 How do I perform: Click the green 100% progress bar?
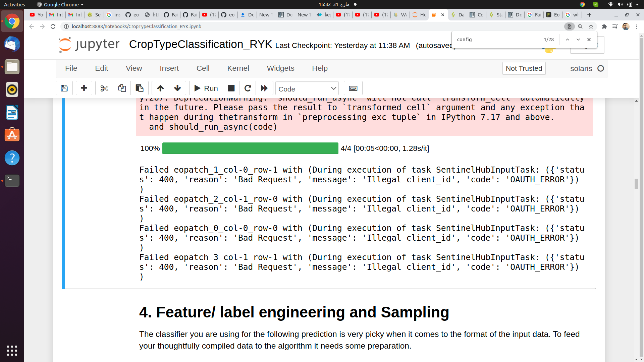[250, 148]
